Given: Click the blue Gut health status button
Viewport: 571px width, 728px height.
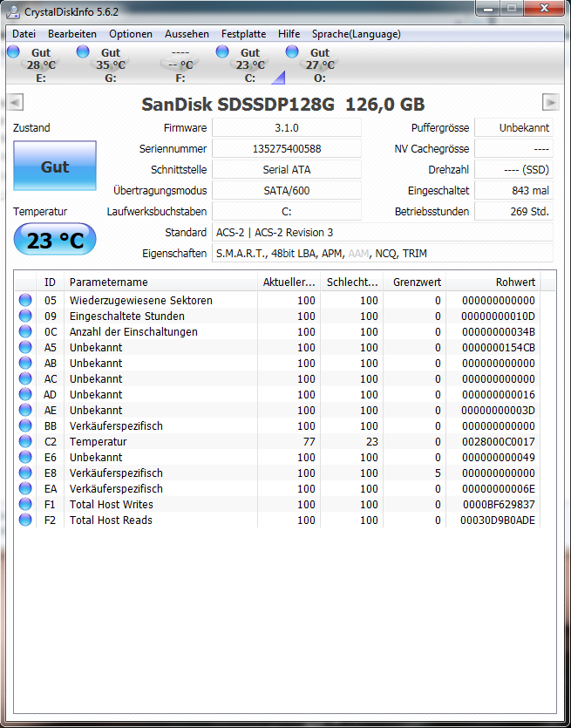Looking at the screenshot, I should (55, 166).
